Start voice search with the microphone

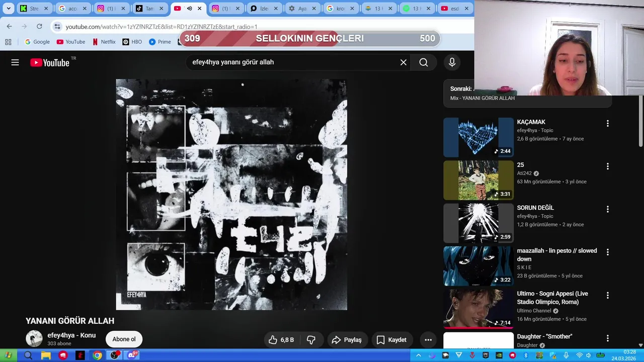(452, 62)
